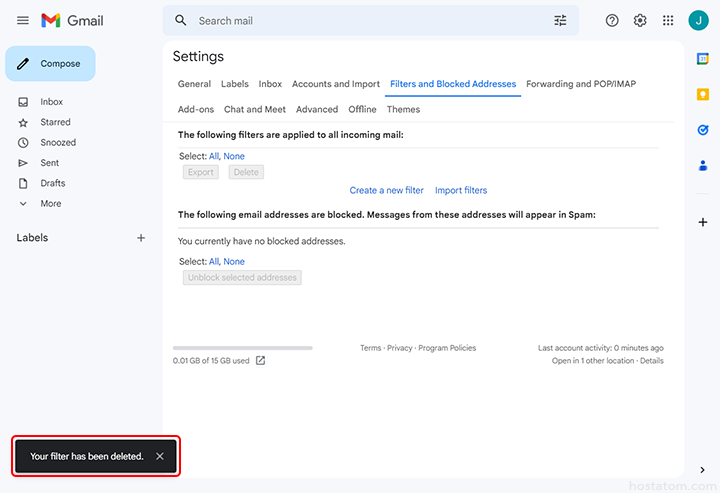Switch to the Forwarding and POP/IMAP tab
Viewport: 720px width, 493px height.
point(581,84)
